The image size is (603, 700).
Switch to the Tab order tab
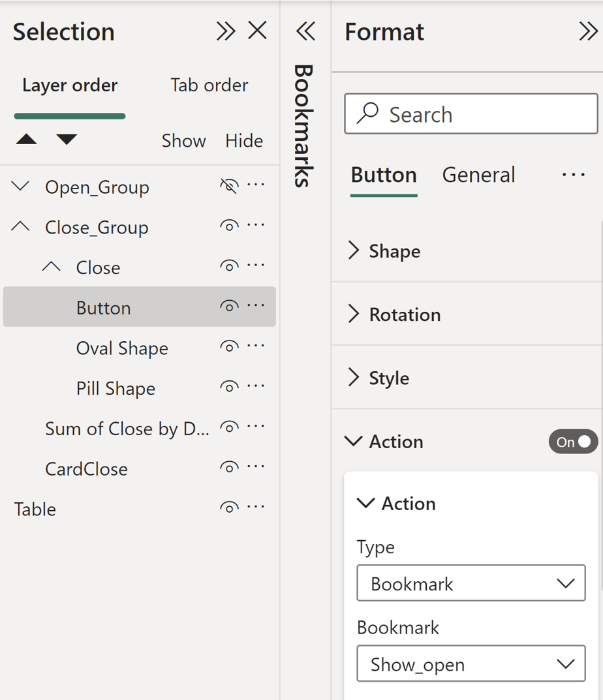coord(209,85)
